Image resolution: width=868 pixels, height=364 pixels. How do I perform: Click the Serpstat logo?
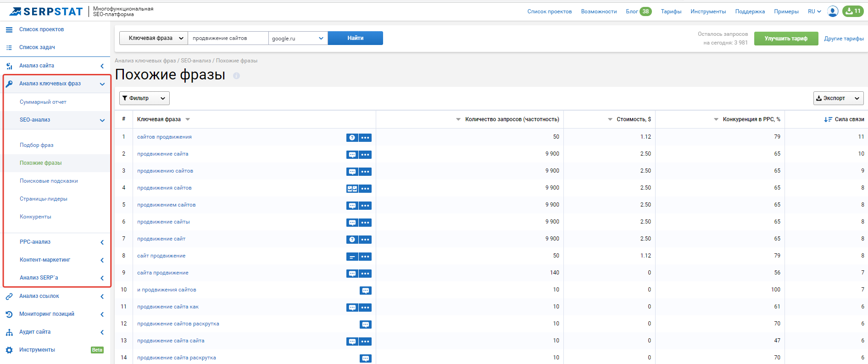pyautogui.click(x=46, y=11)
